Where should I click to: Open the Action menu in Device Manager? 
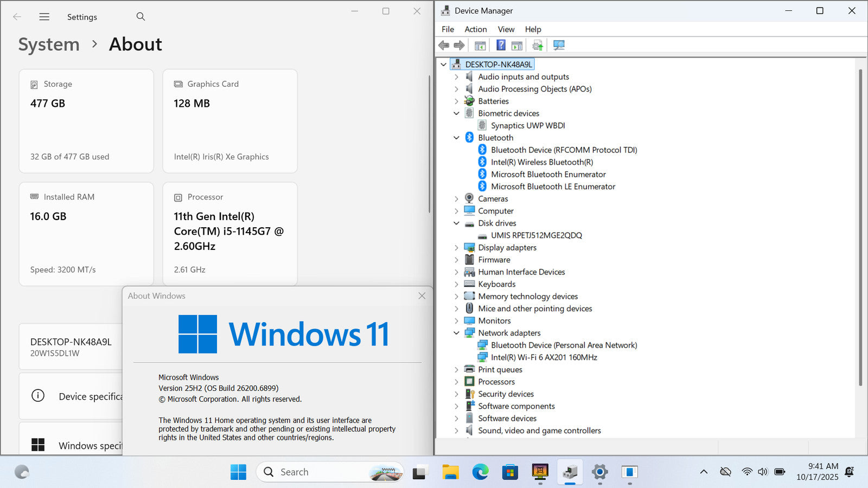[x=475, y=29]
